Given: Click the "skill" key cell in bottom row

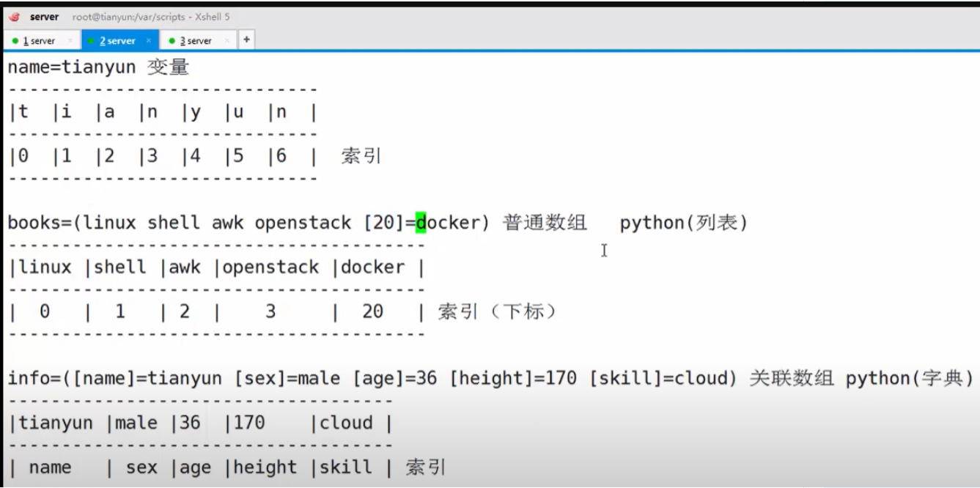Looking at the screenshot, I should [345, 467].
